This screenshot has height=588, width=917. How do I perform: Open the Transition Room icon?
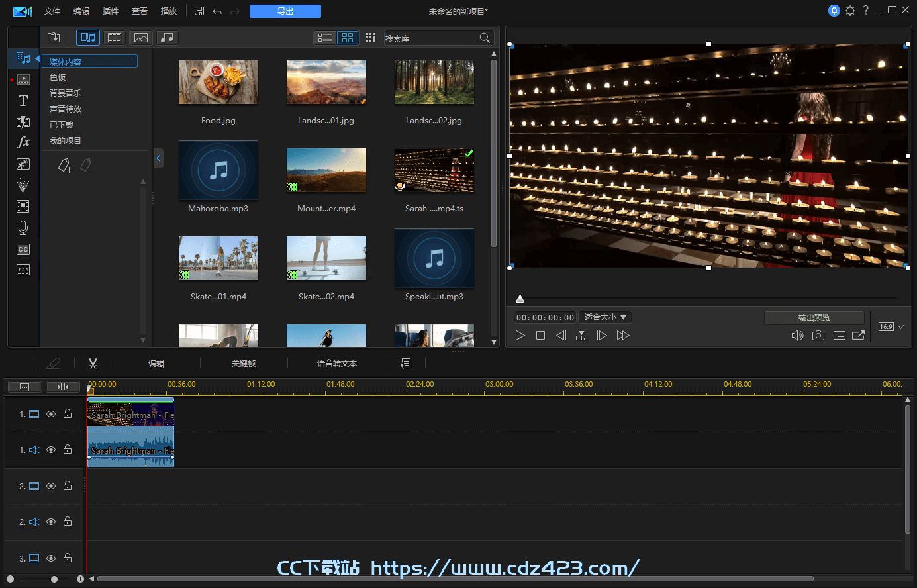23,122
